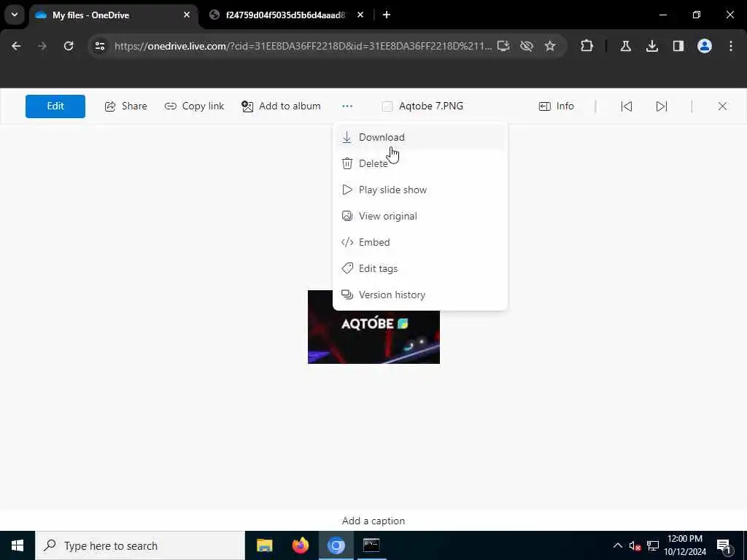Go to the previous photo
747x560 pixels.
627,106
